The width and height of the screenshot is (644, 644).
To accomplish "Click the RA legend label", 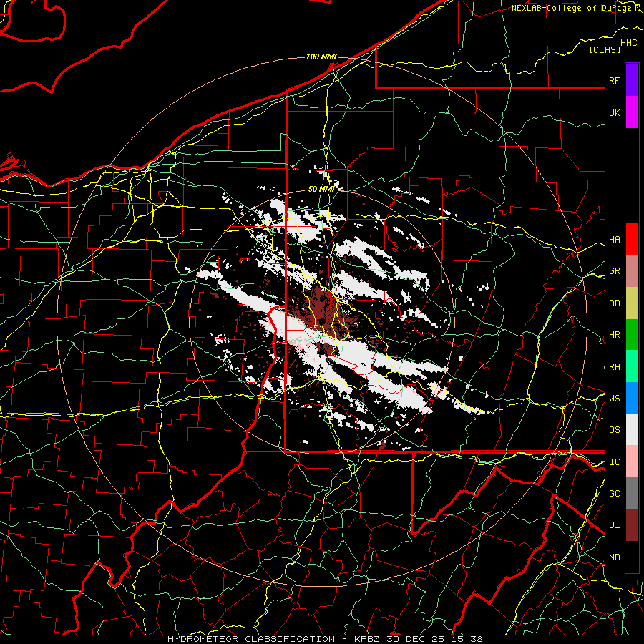I will (614, 367).
